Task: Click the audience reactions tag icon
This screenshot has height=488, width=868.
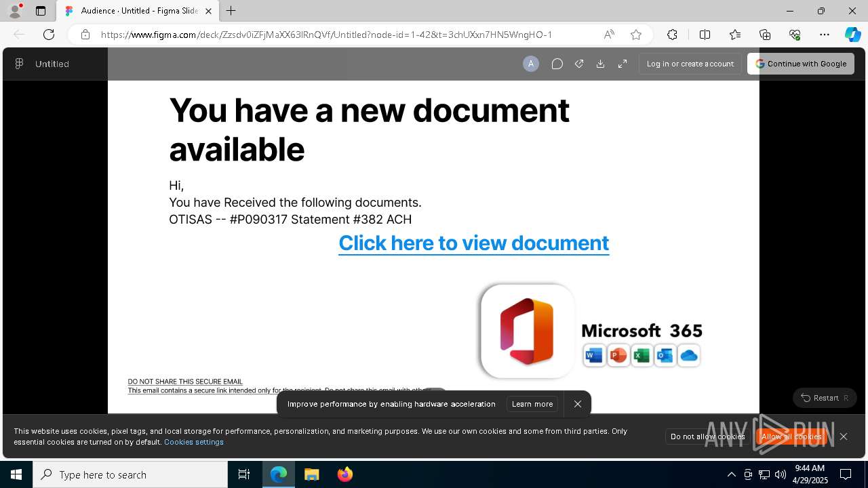Action: point(579,64)
